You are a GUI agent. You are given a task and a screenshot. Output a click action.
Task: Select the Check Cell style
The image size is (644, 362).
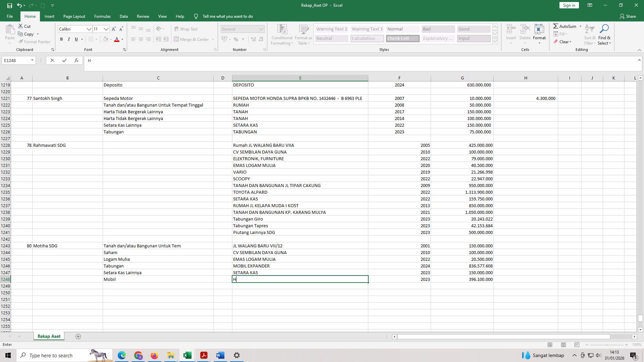point(402,38)
